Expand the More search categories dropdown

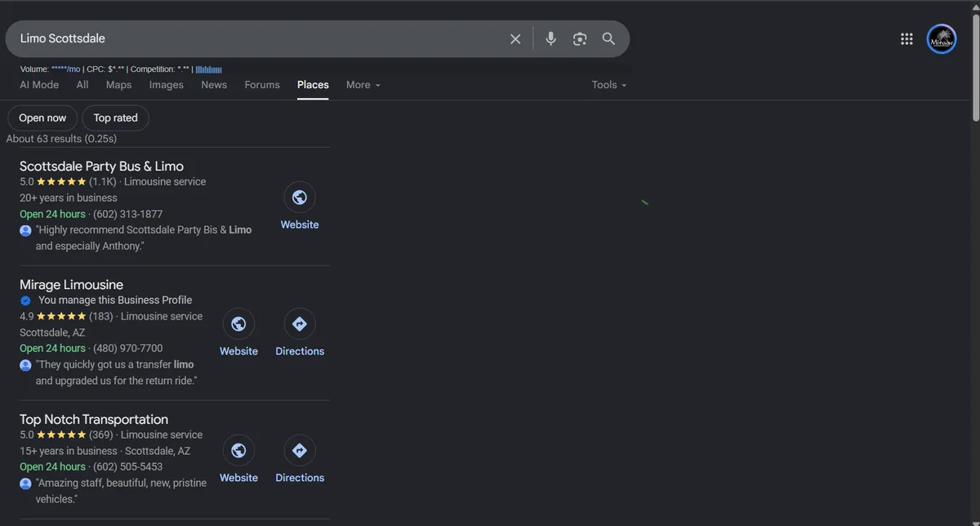(363, 85)
